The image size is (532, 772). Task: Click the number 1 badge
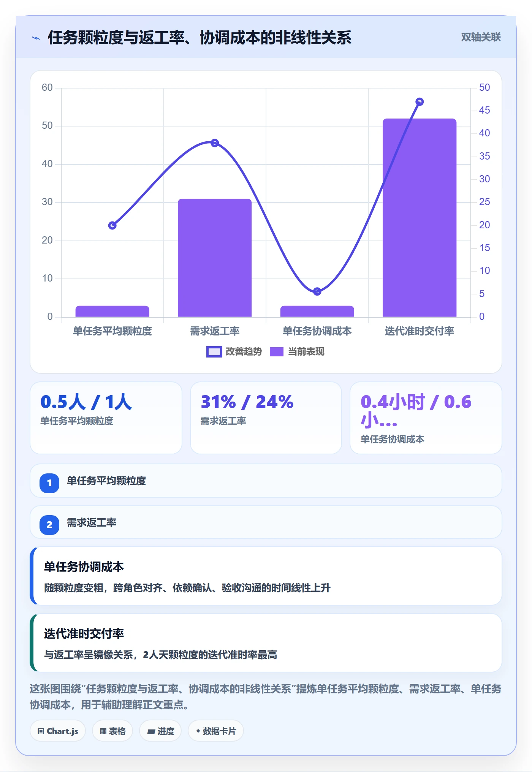pos(49,483)
